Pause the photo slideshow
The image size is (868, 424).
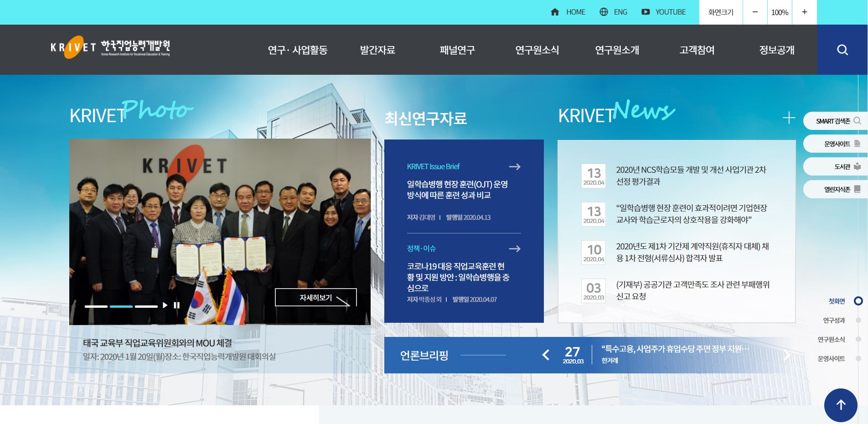[x=177, y=305]
